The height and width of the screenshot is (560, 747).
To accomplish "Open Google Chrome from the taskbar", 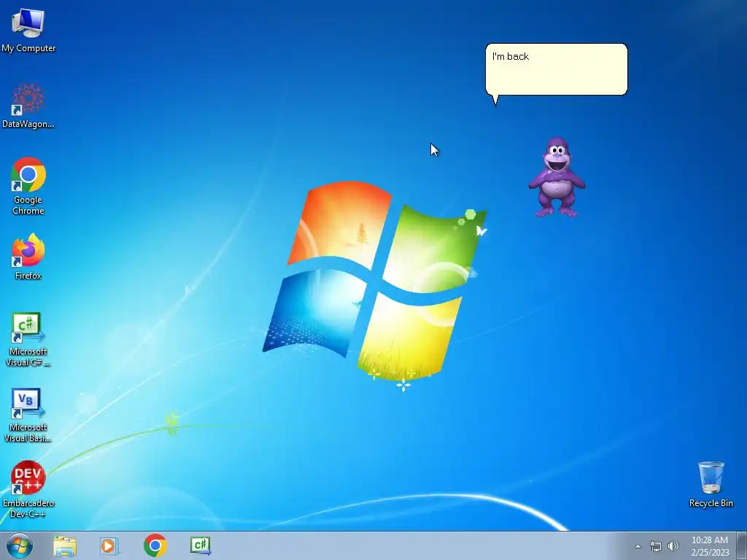I will point(155,545).
